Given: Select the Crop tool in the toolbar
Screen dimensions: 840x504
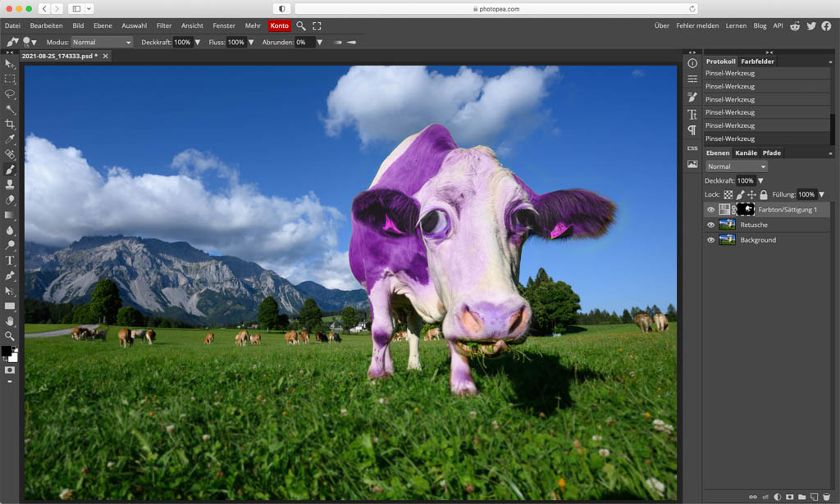Looking at the screenshot, I should (x=10, y=124).
